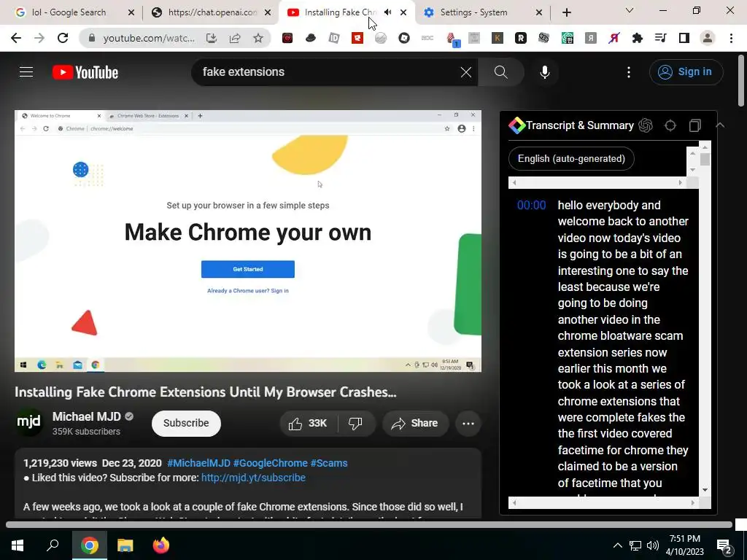Open the ChatGPT summary icon in the transcript panel
The width and height of the screenshot is (747, 560).
(646, 125)
